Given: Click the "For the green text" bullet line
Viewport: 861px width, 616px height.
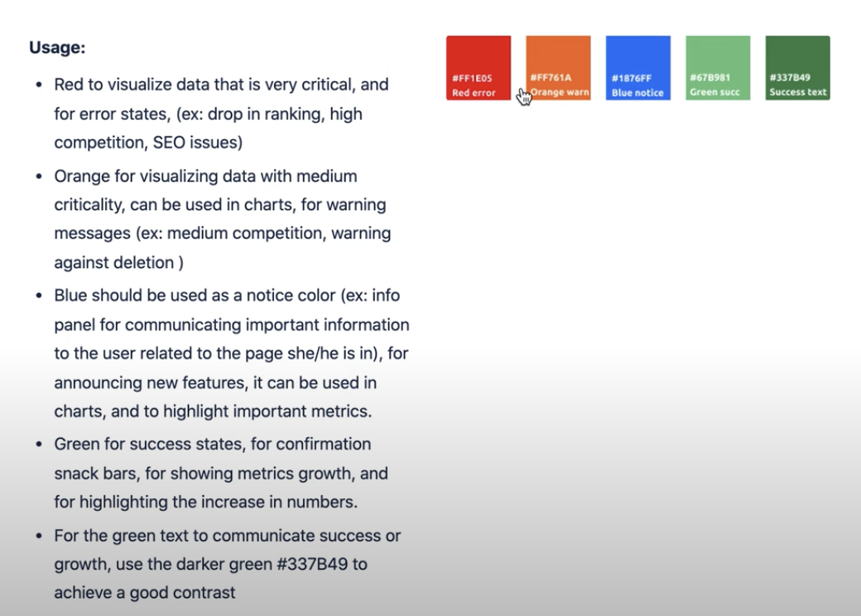Looking at the screenshot, I should point(227,536).
